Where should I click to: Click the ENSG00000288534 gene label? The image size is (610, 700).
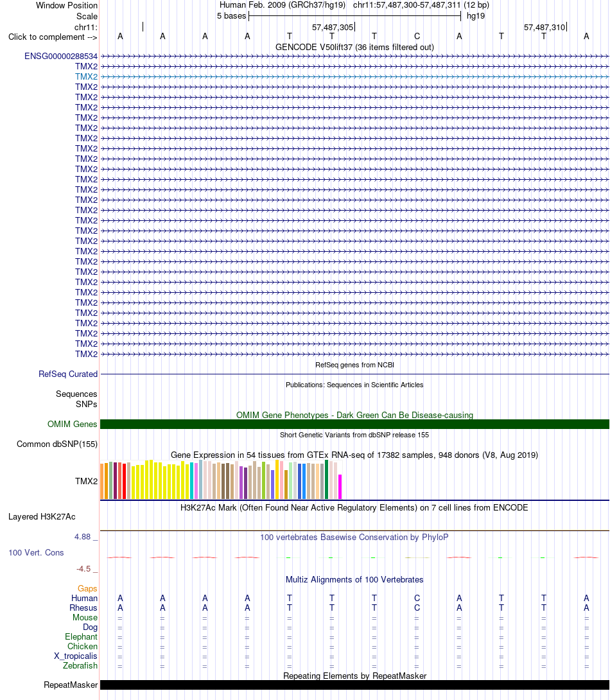pyautogui.click(x=61, y=57)
